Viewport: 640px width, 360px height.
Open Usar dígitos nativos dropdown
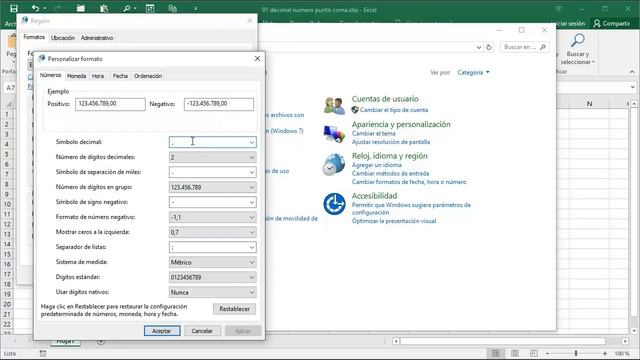[252, 292]
